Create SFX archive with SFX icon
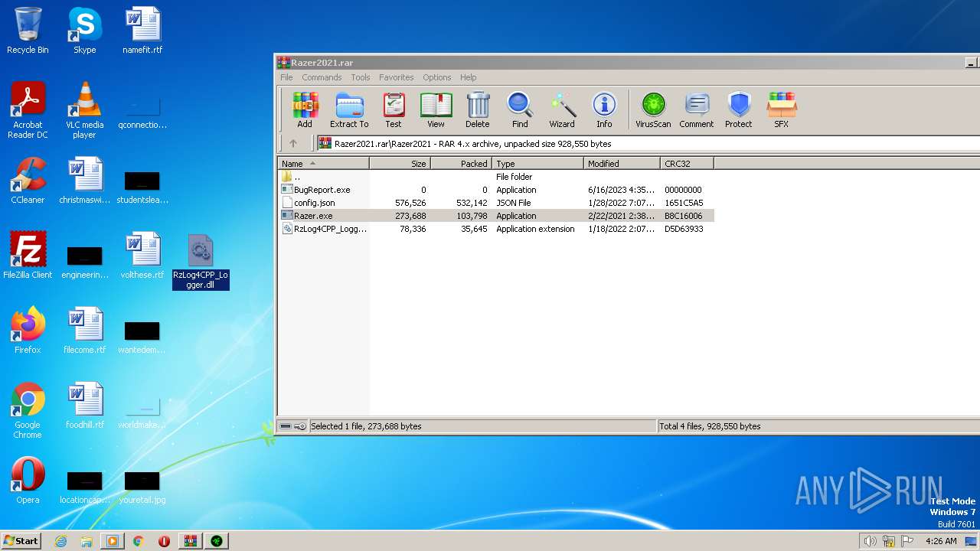 (x=781, y=110)
